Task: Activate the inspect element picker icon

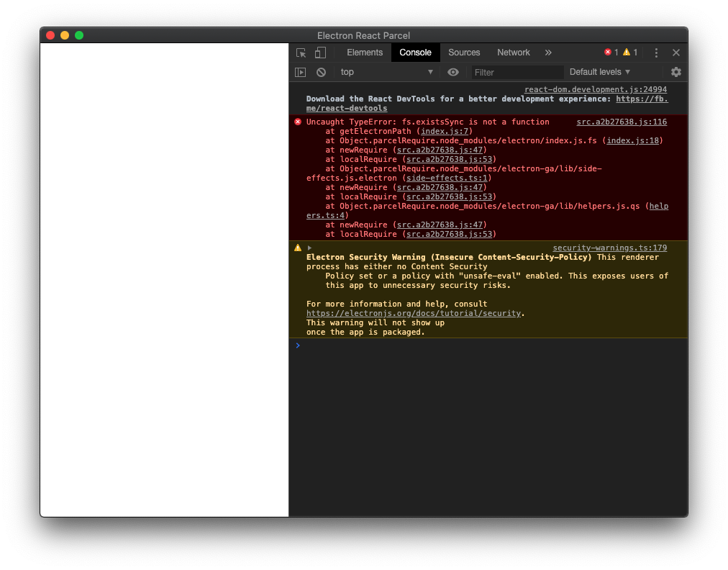Action: click(x=301, y=53)
